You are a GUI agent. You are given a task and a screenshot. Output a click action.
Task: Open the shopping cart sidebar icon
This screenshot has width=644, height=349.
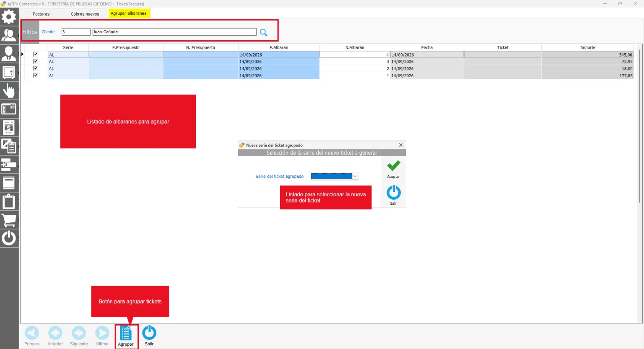9,220
